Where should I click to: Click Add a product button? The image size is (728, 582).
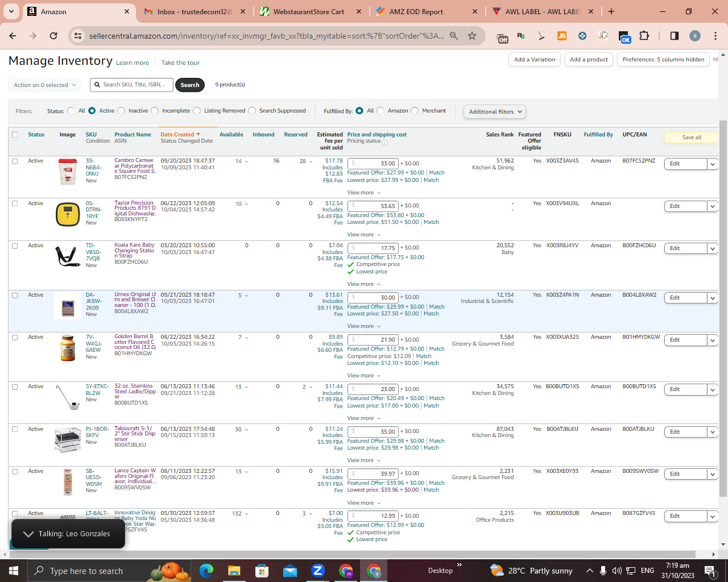coord(589,60)
